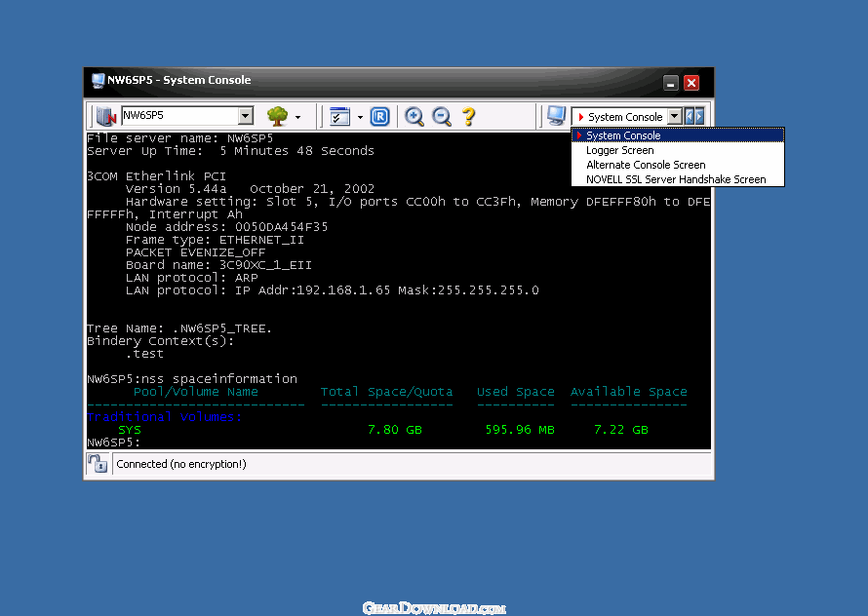Image resolution: width=868 pixels, height=616 pixels.
Task: Open help with the question mark icon
Action: click(468, 116)
